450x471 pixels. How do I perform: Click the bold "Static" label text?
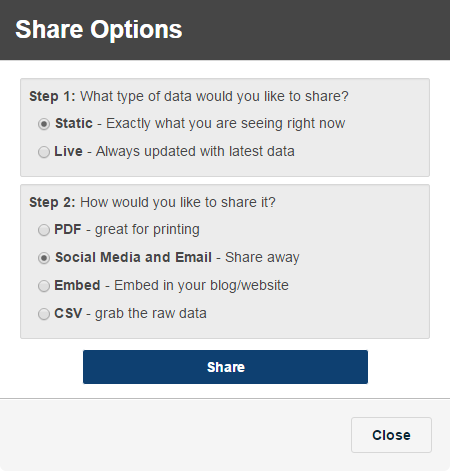[74, 123]
